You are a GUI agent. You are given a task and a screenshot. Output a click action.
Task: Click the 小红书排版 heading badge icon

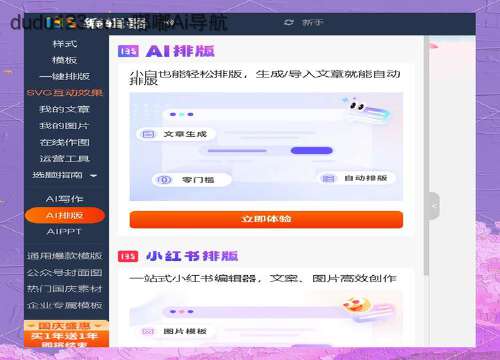click(x=128, y=256)
